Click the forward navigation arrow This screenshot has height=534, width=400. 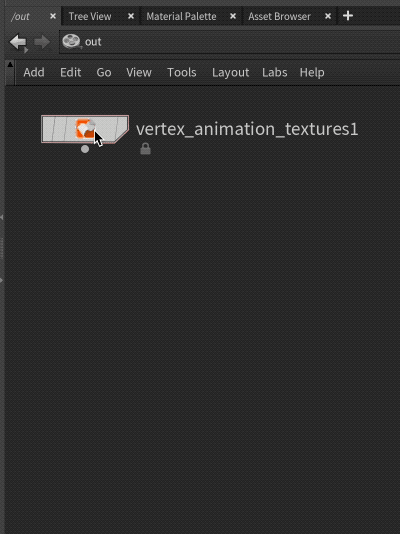pos(42,42)
